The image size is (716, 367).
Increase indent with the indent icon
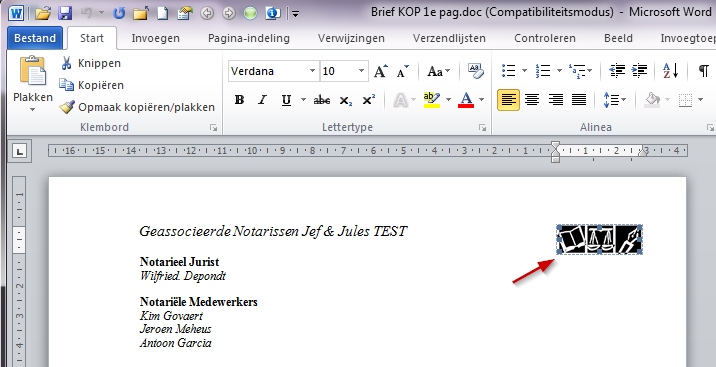coord(639,71)
